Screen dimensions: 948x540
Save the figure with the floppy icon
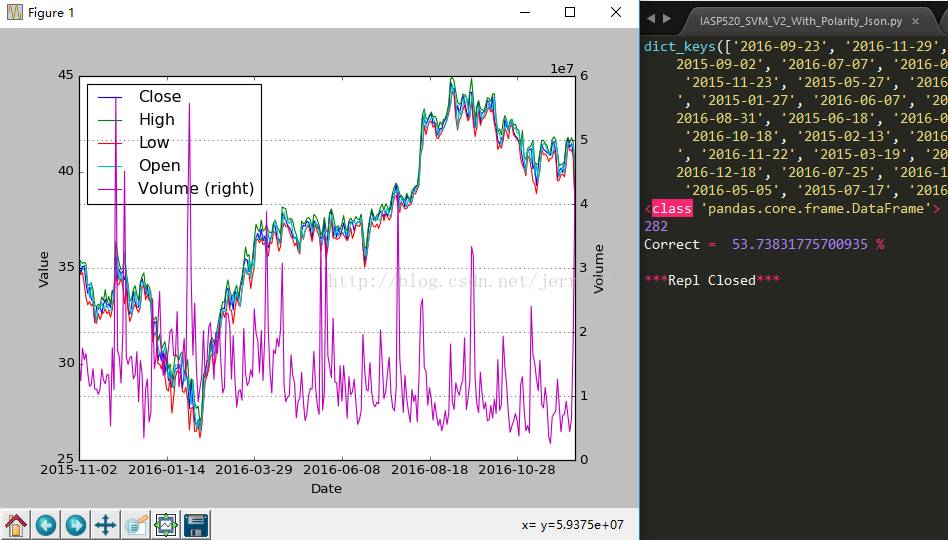coord(196,524)
